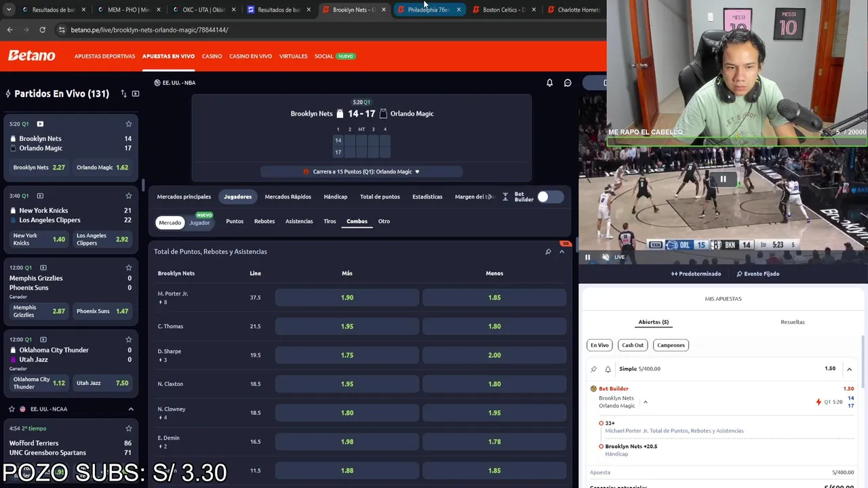
Task: Click the Betano logo
Action: coord(32,56)
